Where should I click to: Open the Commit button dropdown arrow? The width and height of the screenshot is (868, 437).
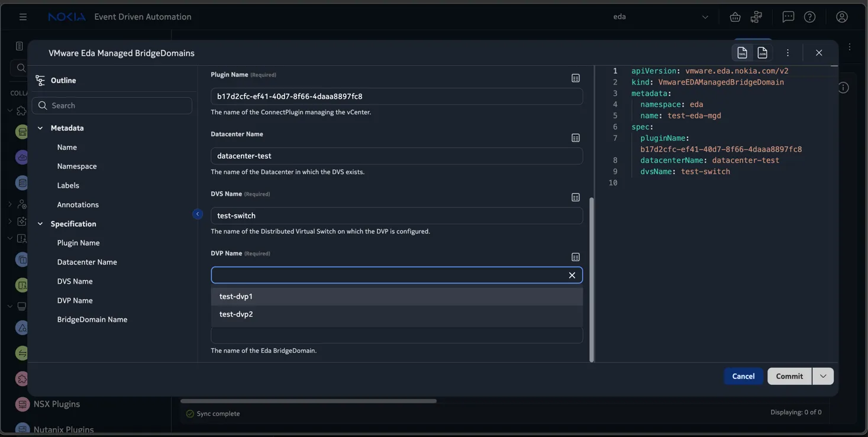click(x=823, y=376)
